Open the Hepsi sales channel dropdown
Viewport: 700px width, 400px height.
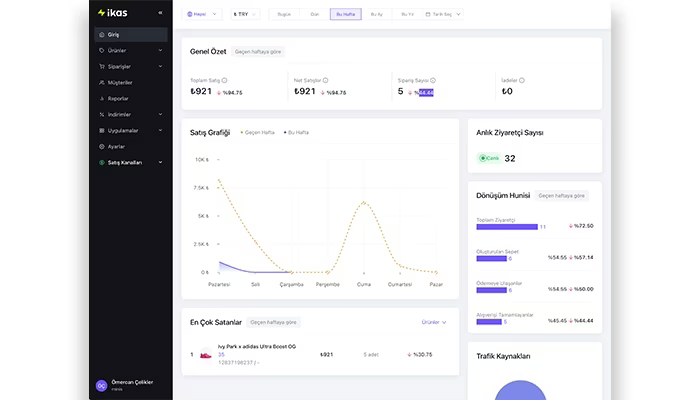[202, 14]
